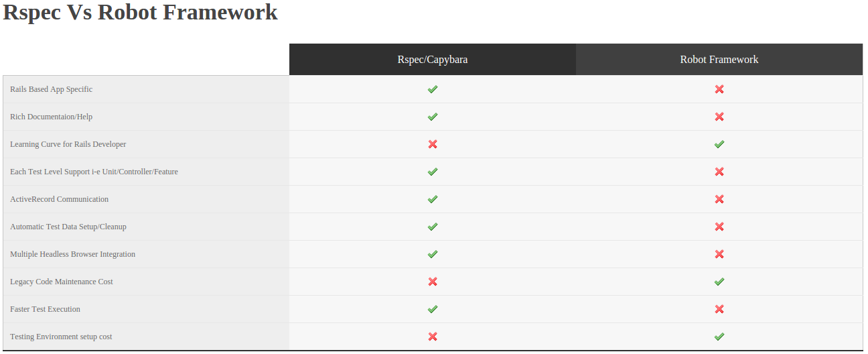Click Rspec green check for Rails Based App Specific
Screen dimensions: 868x354
[x=433, y=89]
